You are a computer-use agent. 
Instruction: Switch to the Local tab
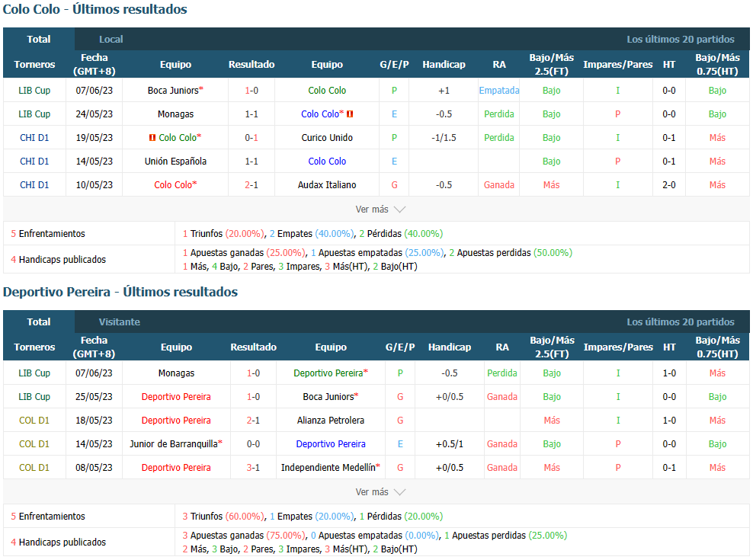coord(111,40)
